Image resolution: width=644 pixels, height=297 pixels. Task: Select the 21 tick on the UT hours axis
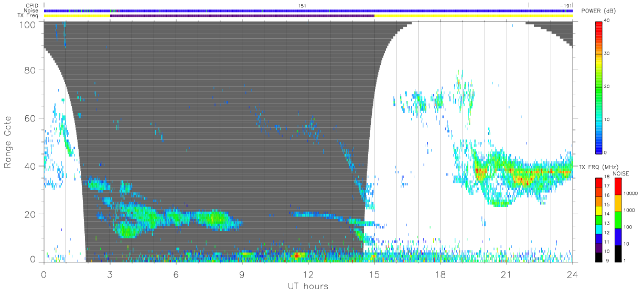coord(507,274)
